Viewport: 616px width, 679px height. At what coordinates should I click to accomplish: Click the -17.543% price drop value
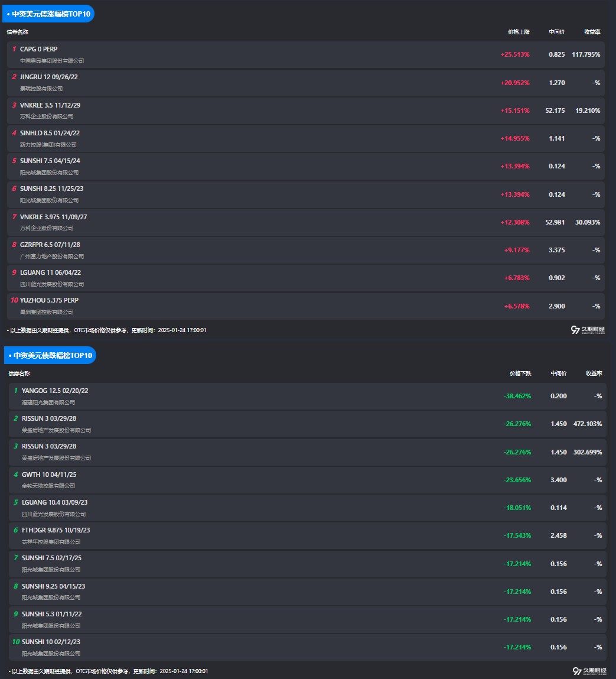coord(517,535)
